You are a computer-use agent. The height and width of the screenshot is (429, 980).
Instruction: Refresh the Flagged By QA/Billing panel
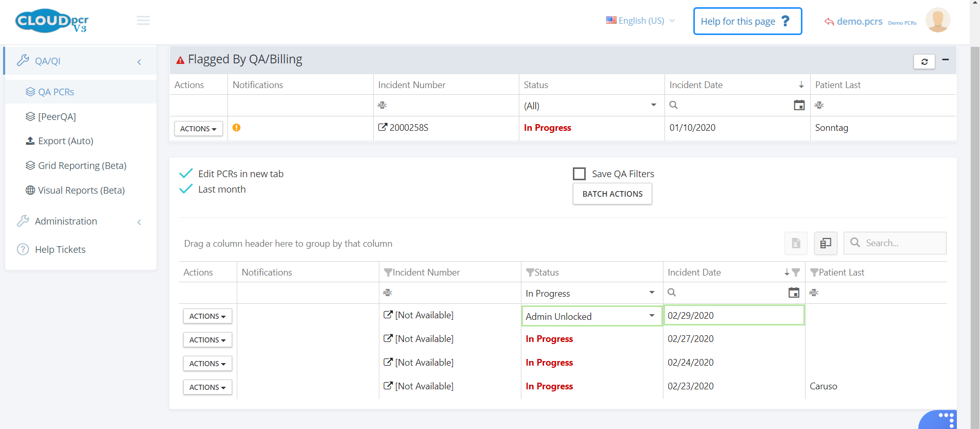tap(924, 62)
